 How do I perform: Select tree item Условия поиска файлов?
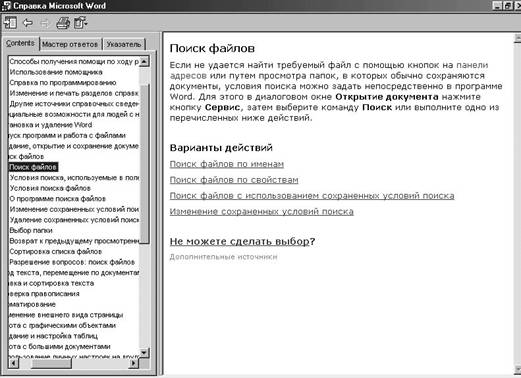[x=50, y=188]
